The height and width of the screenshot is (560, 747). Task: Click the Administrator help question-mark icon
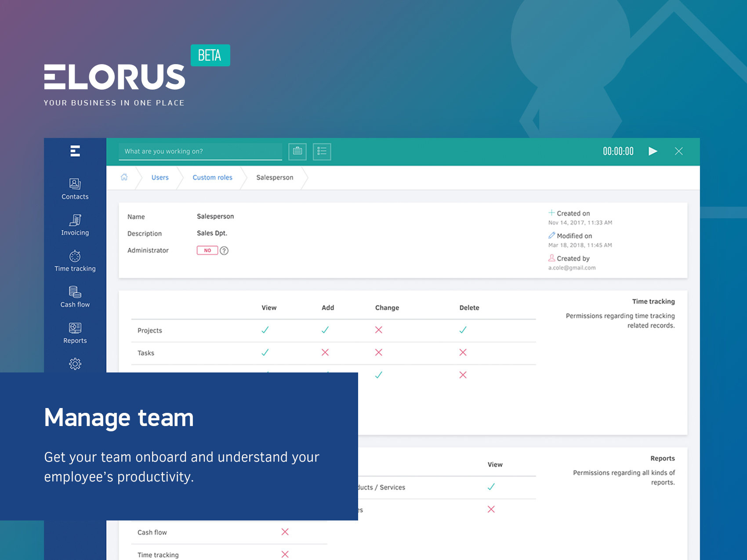(224, 251)
